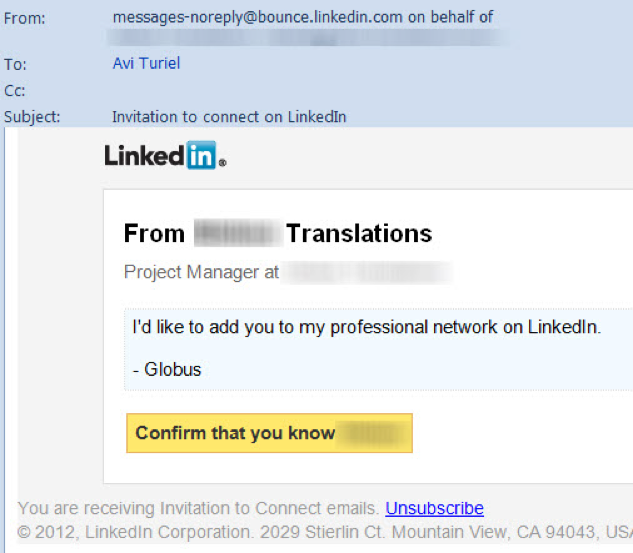The height and width of the screenshot is (553, 633).
Task: Click the "- Globus" signature line
Action: click(167, 369)
